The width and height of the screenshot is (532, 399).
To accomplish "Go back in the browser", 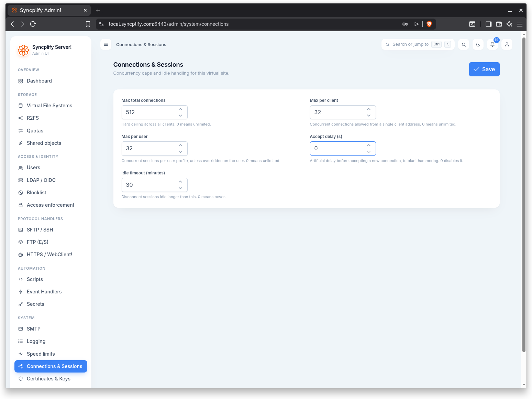I will pos(12,24).
